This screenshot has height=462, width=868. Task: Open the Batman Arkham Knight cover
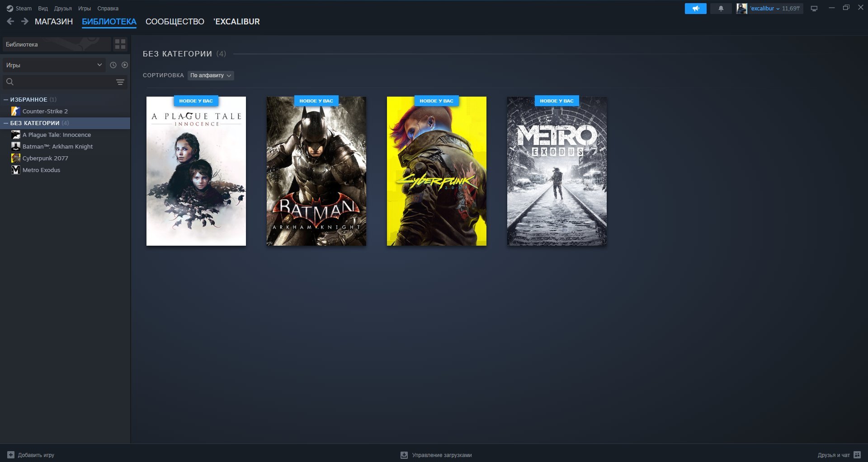[316, 171]
